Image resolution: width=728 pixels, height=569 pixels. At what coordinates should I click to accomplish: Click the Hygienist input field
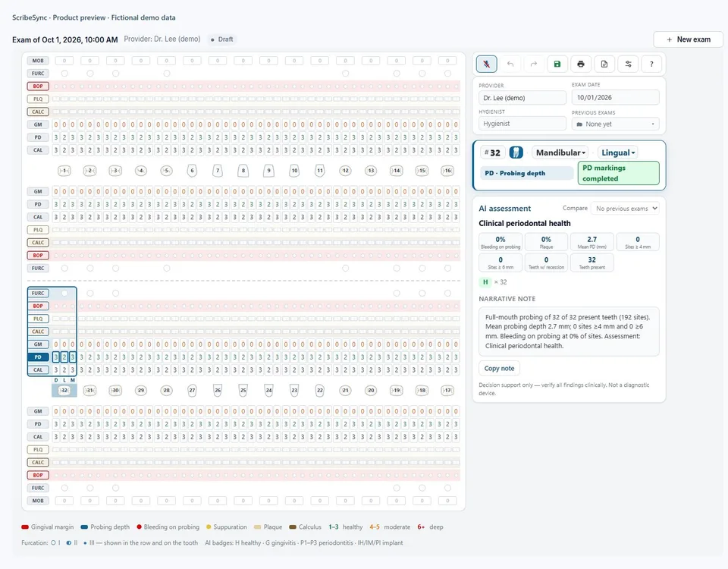522,124
